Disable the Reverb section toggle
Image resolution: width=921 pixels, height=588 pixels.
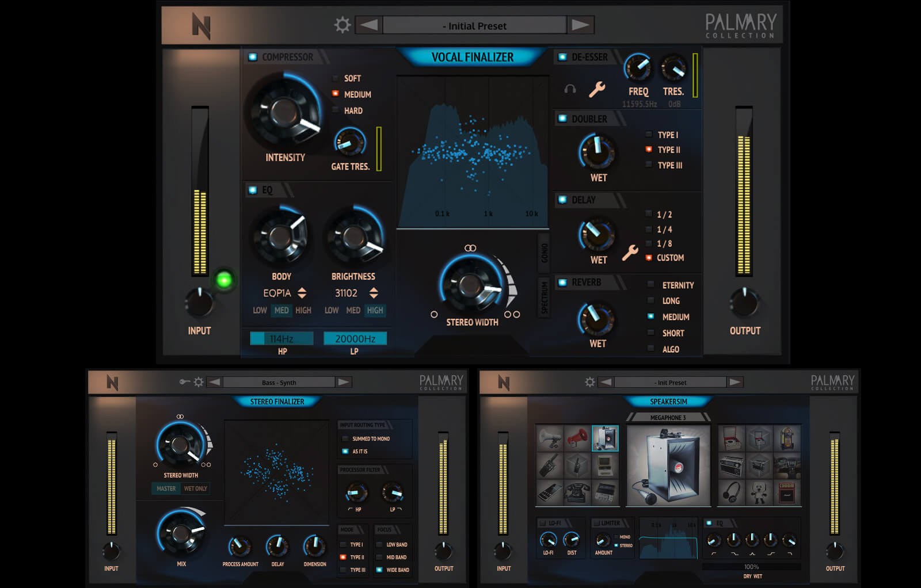562,282
